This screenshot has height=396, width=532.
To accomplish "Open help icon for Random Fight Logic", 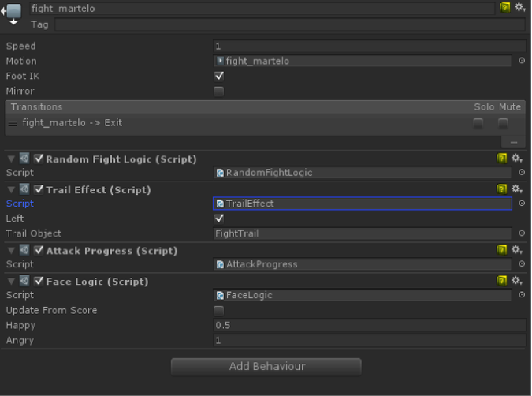I will [502, 159].
